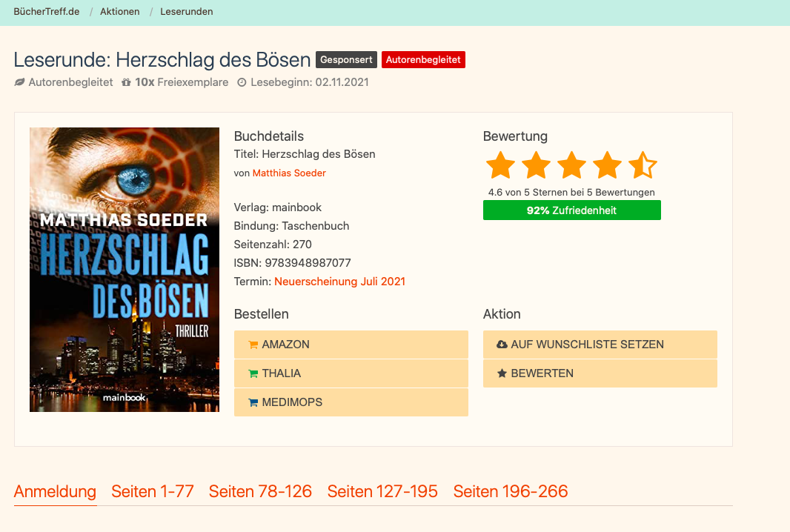The height and width of the screenshot is (532, 790).
Task: Switch to the Seiten 78-126 tab
Action: click(260, 491)
